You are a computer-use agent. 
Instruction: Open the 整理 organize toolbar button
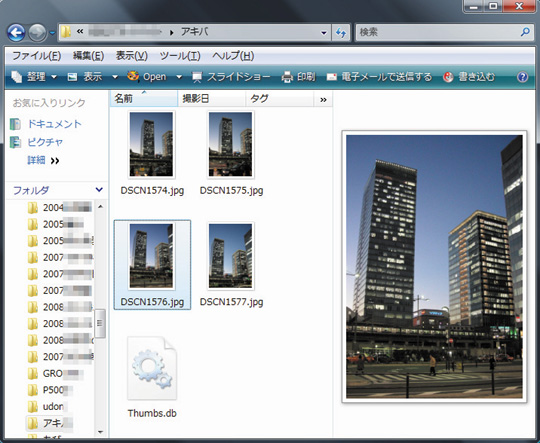pyautogui.click(x=34, y=76)
